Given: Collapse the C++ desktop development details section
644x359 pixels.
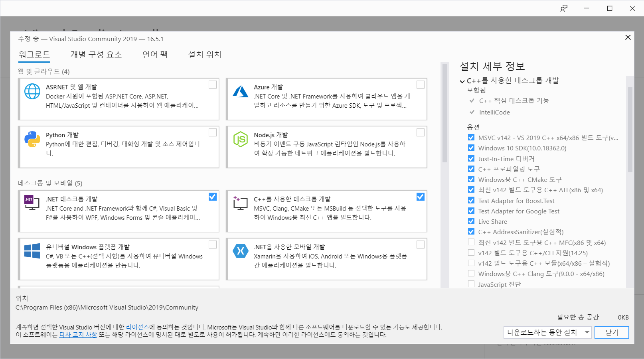Looking at the screenshot, I should coord(462,81).
